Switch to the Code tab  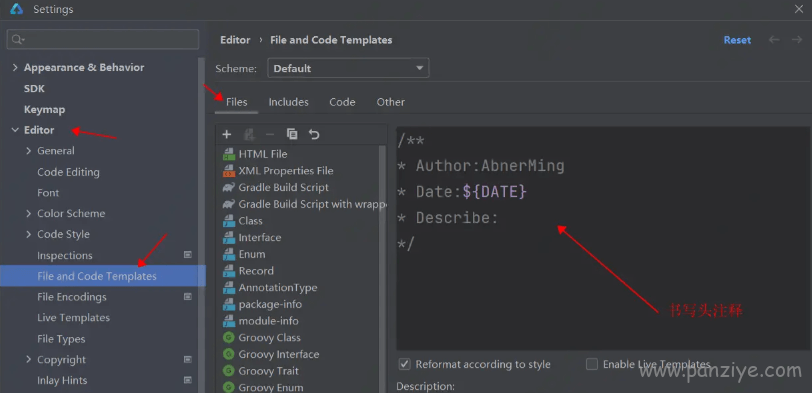(x=342, y=102)
